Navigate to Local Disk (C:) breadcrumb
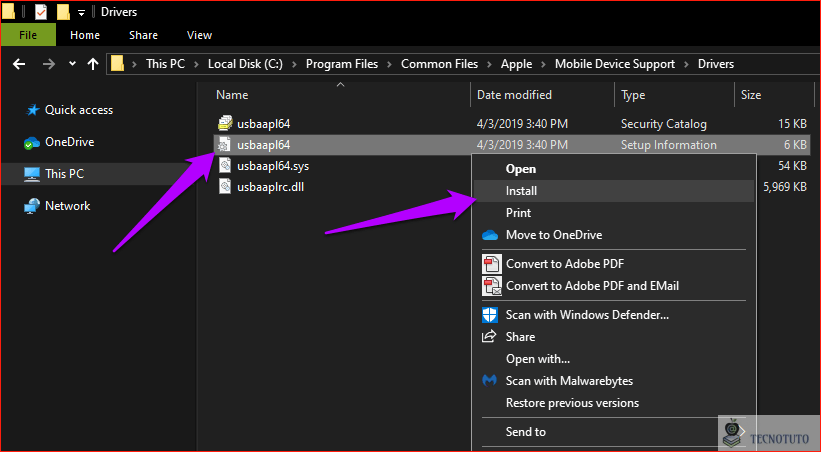This screenshot has width=821, height=452. [x=245, y=64]
